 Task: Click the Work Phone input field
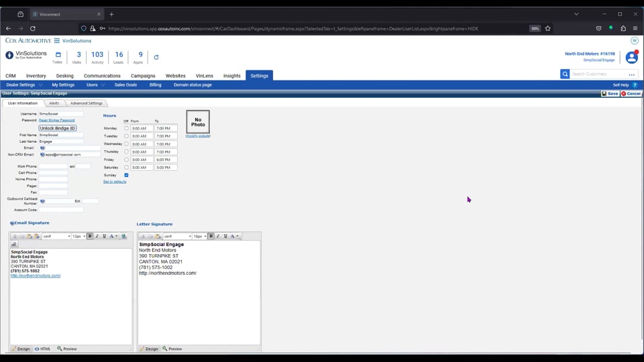coord(54,166)
